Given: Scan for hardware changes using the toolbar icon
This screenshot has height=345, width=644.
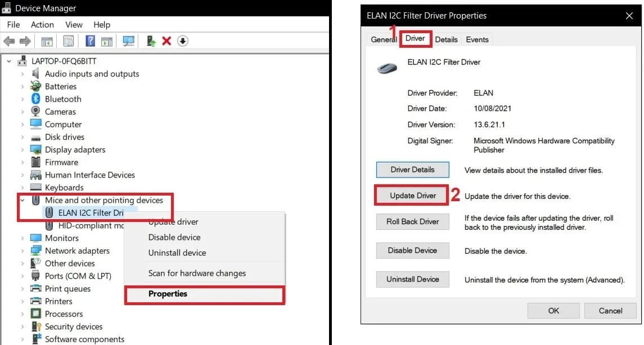Looking at the screenshot, I should pos(129,40).
